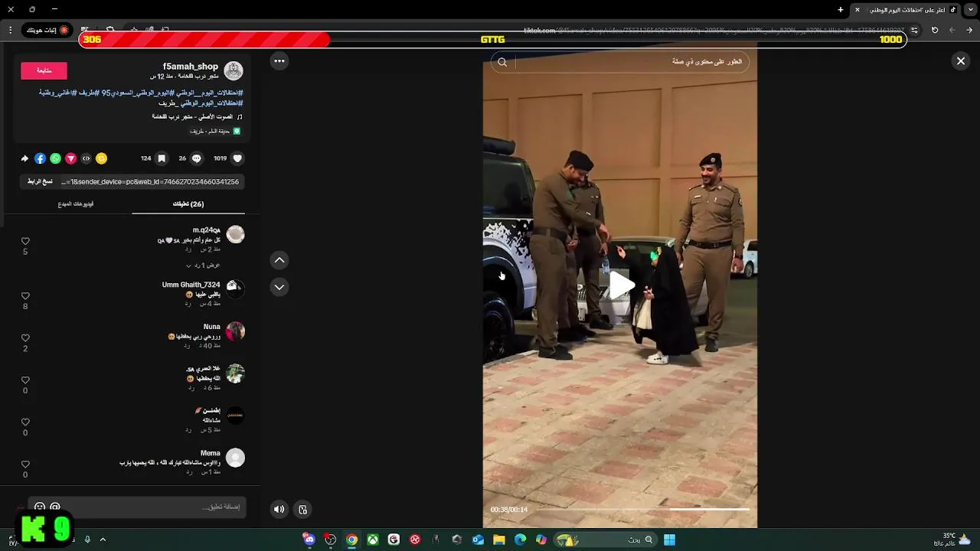
Task: Open Umm Ghaith_7324 username
Action: click(x=191, y=285)
